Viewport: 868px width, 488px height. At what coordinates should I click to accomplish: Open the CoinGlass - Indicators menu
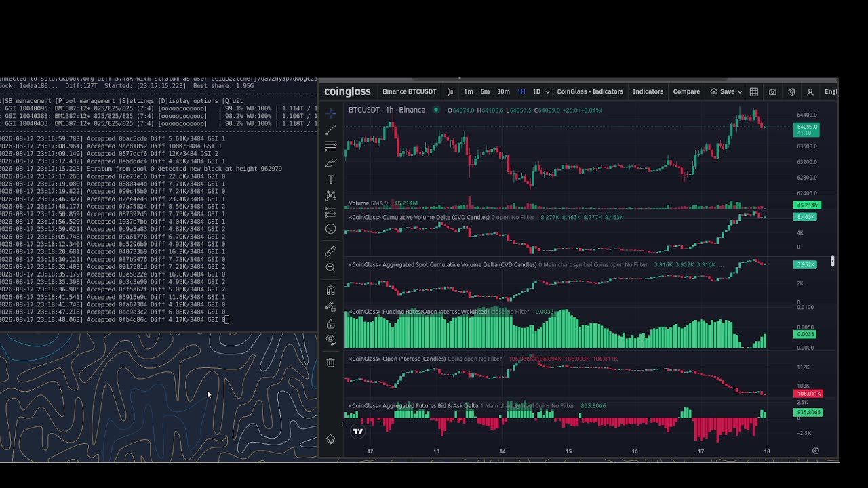pyautogui.click(x=590, y=91)
